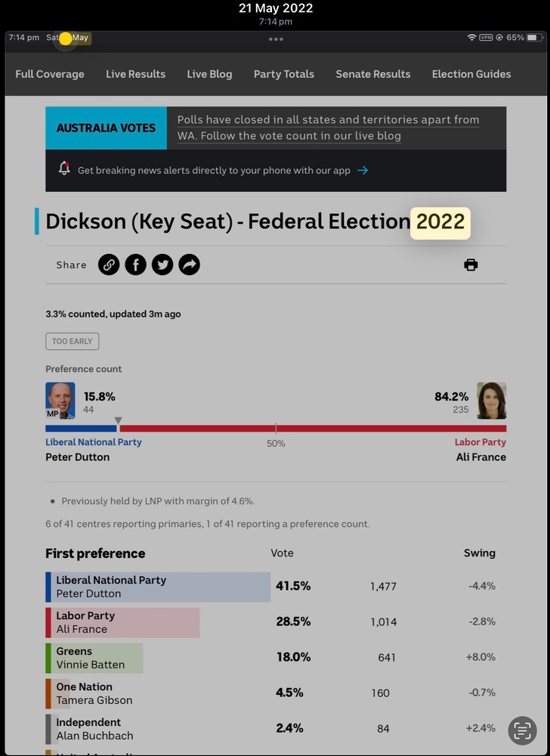
Task: Follow the polls have closed live blog link
Action: point(328,128)
